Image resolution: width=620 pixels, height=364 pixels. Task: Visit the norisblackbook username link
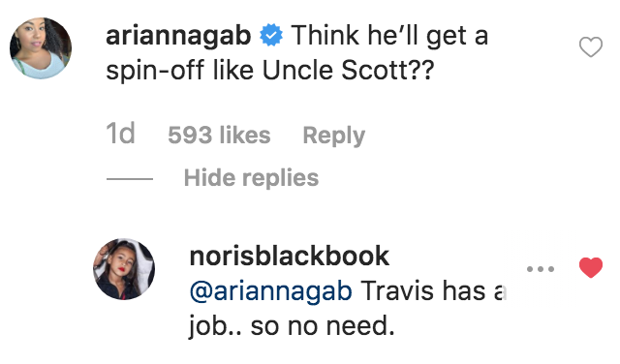coord(290,257)
